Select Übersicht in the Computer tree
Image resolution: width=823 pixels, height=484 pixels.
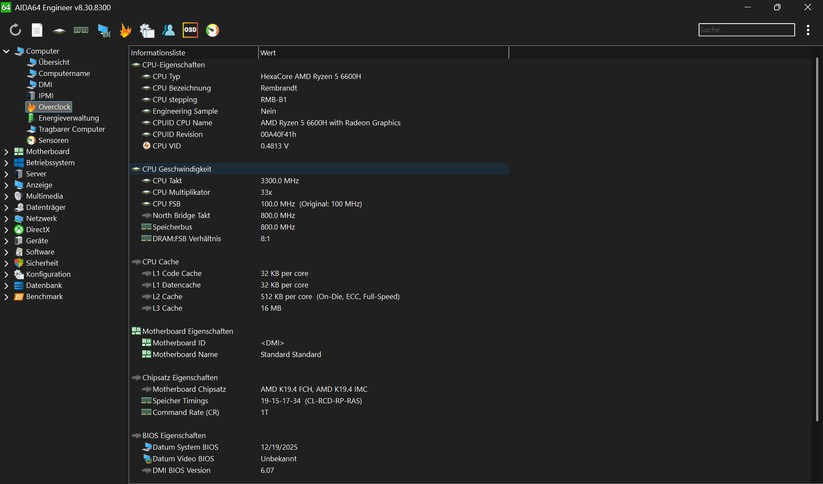click(x=54, y=62)
